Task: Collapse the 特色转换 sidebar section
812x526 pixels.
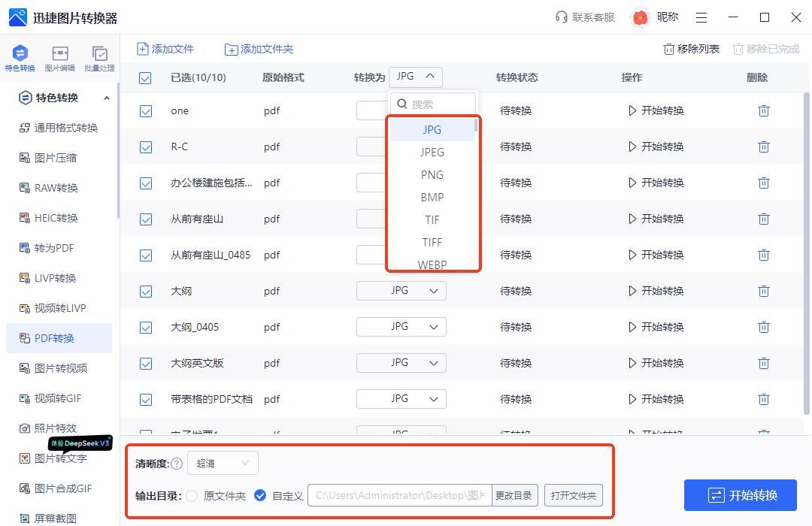Action: click(x=106, y=98)
